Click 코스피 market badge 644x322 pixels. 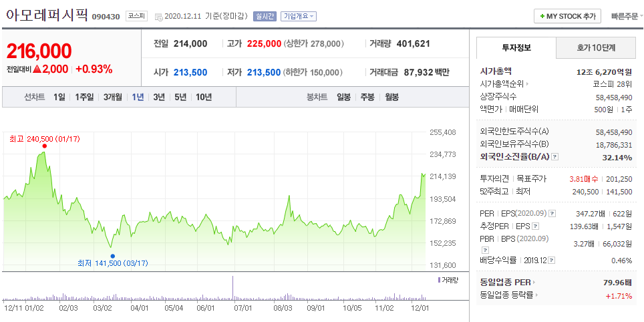(x=136, y=17)
